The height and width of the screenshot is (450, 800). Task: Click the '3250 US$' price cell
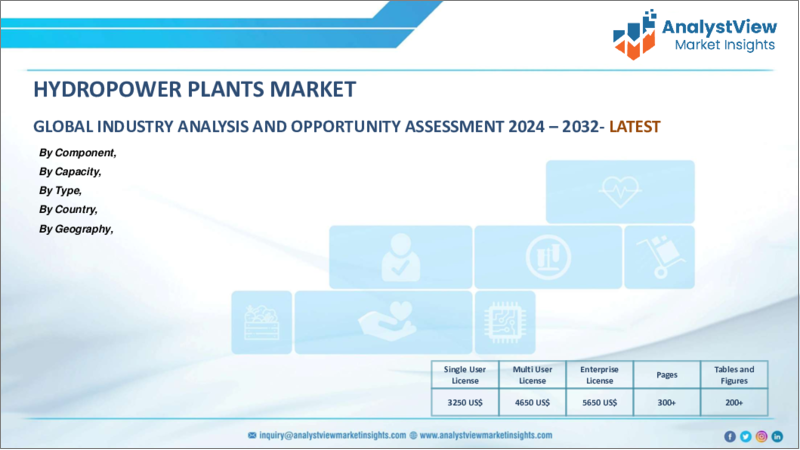pos(465,403)
